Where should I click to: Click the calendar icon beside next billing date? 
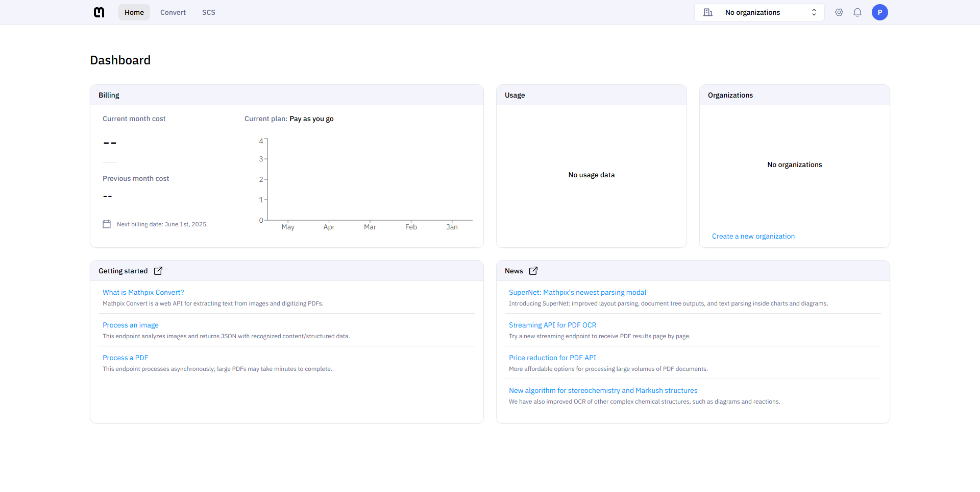click(107, 224)
